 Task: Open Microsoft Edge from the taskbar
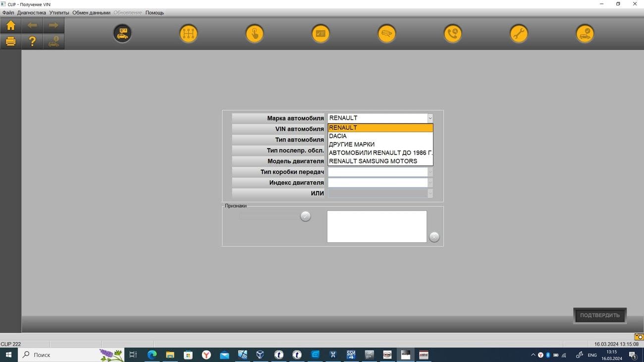152,355
